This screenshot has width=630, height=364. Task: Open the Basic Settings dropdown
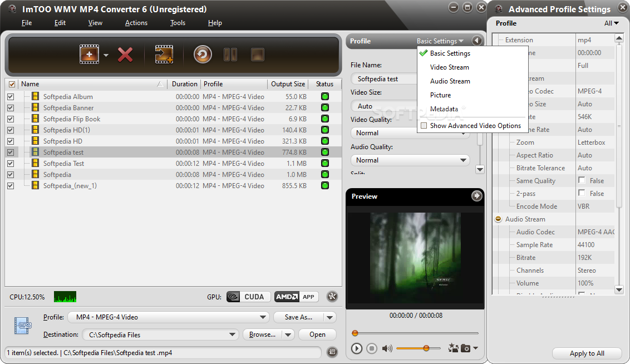(x=440, y=41)
